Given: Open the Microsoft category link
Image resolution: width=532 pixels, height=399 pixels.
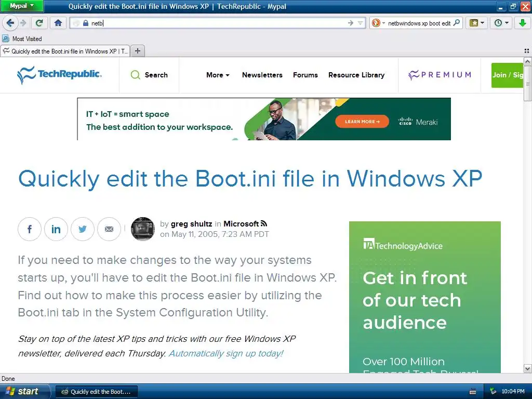Looking at the screenshot, I should (241, 224).
